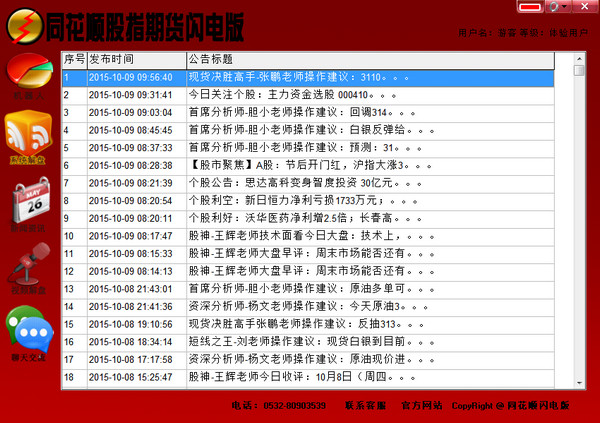Click timestamp 2015-10-08 21:43:01
The image size is (600, 423).
[x=130, y=289]
